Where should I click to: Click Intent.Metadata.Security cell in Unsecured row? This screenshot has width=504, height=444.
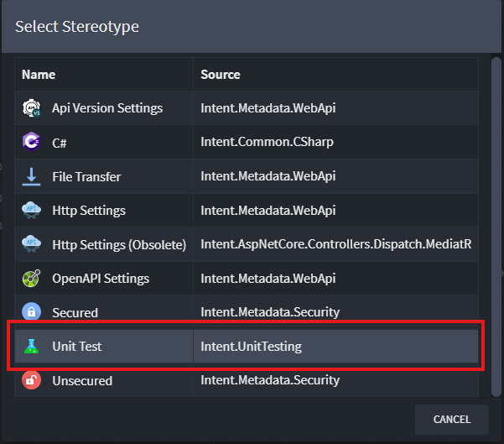coord(336,380)
